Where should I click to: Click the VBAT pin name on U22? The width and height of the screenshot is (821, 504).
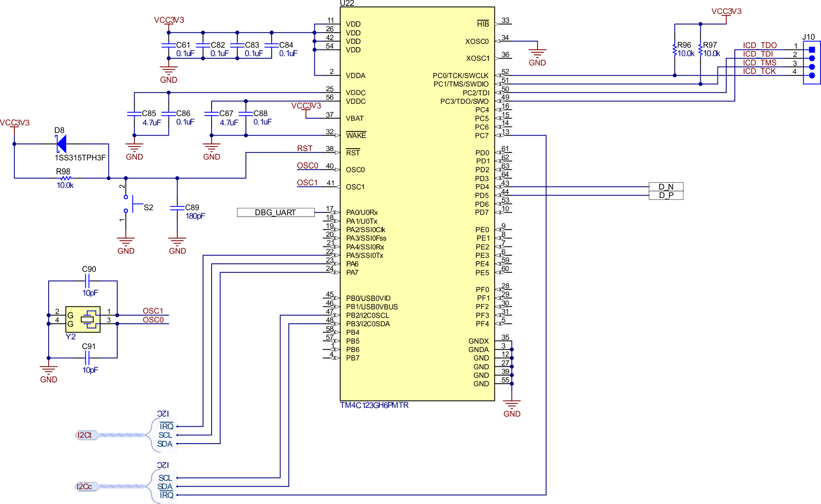(355, 118)
